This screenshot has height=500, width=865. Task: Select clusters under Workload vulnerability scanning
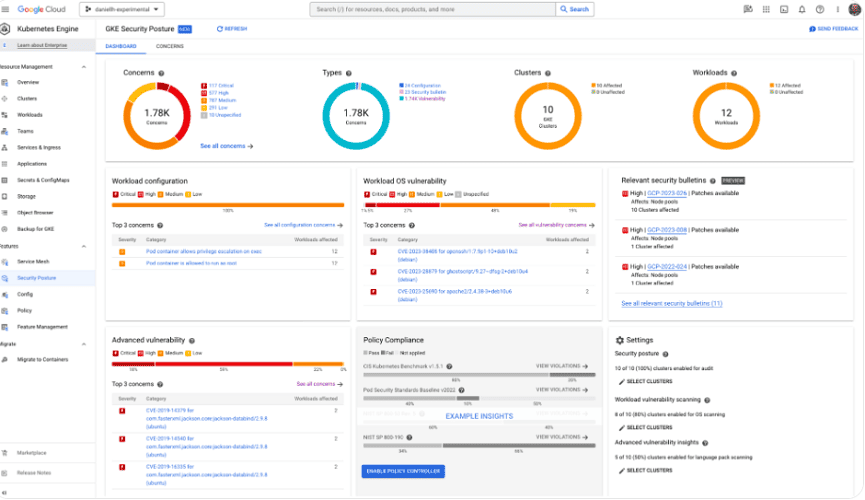click(645, 428)
